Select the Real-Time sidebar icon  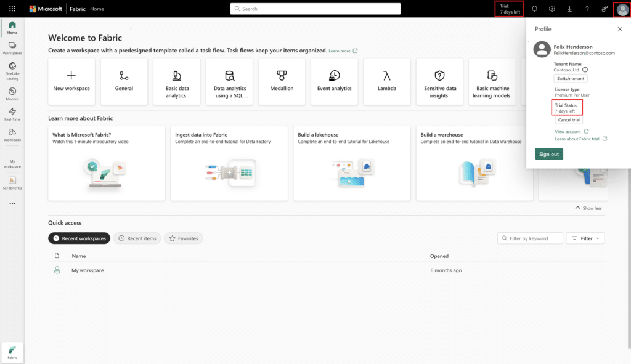point(12,114)
